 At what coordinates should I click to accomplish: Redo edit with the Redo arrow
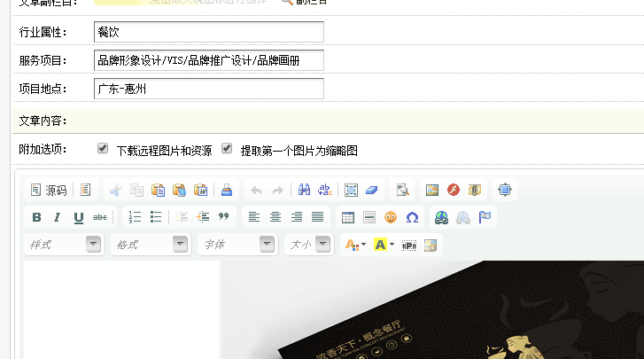point(277,191)
